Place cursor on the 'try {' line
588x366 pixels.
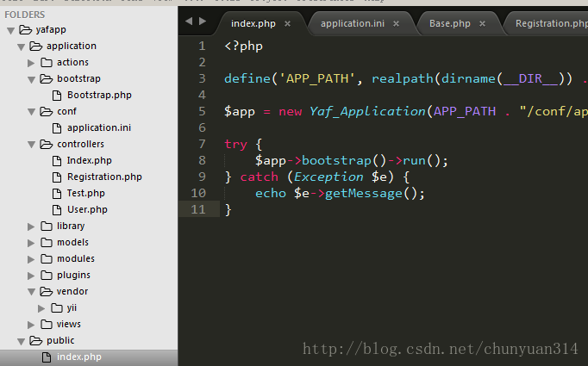(x=243, y=144)
